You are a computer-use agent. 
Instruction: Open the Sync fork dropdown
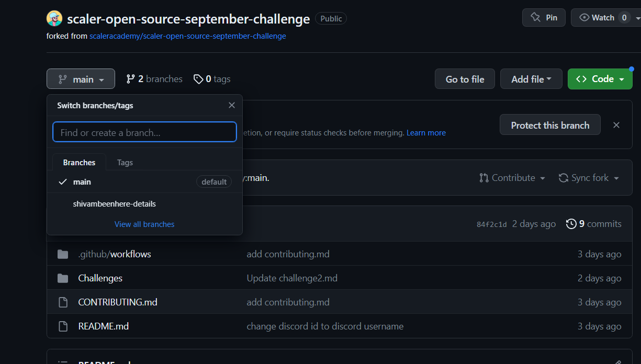pyautogui.click(x=588, y=177)
